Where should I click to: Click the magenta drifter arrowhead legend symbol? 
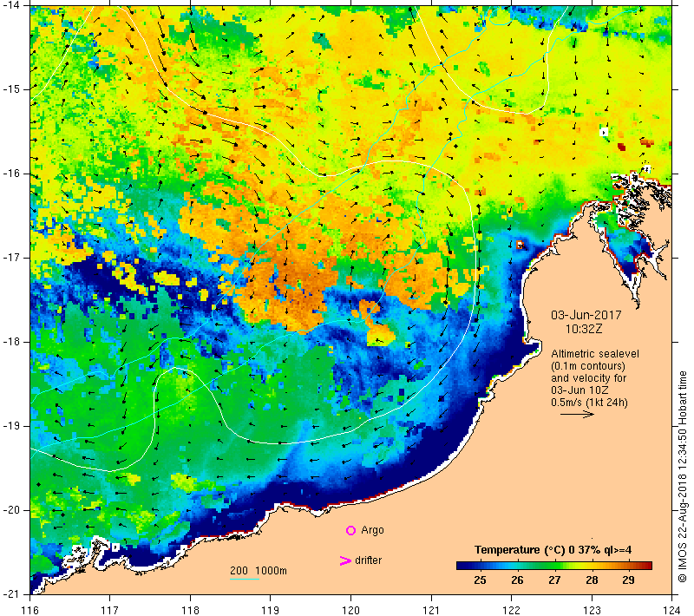click(345, 560)
